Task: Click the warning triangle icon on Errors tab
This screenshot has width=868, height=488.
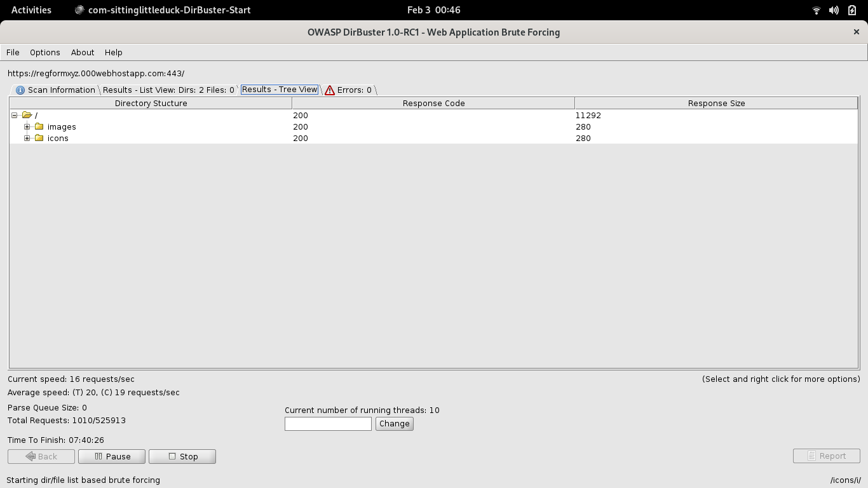Action: pos(330,90)
